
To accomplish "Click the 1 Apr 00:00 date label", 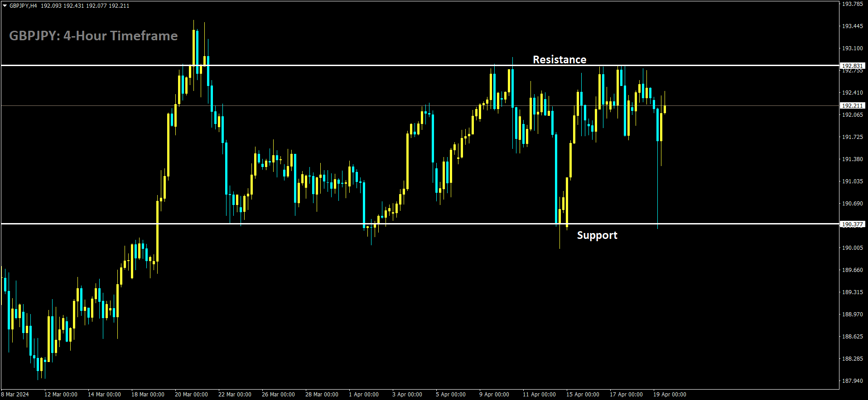I will 364,395.
